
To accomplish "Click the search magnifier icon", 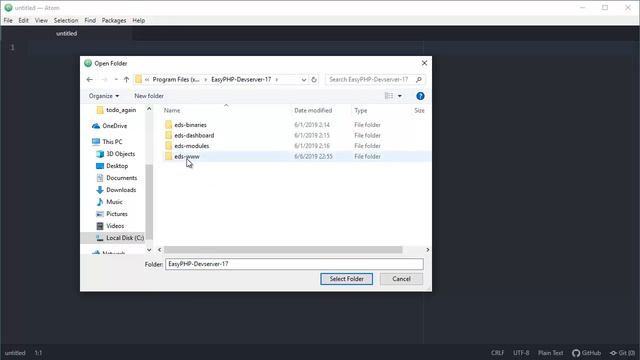I will 419,80.
